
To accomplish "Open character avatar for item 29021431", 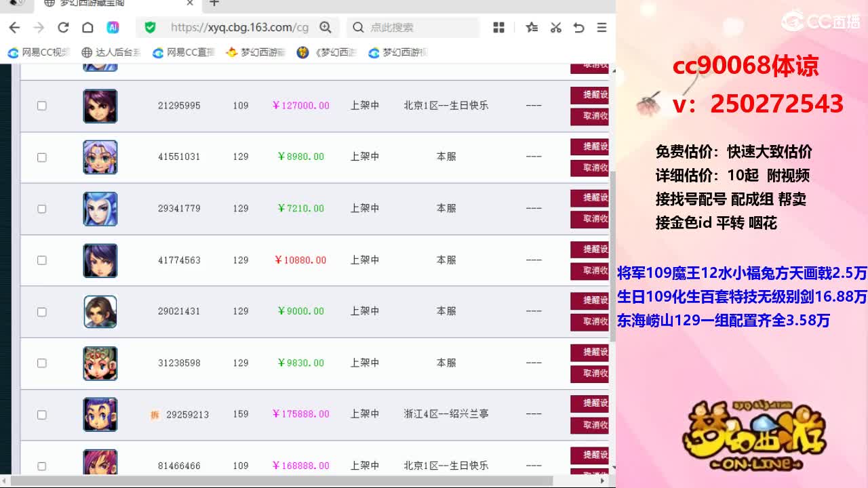I will [100, 312].
